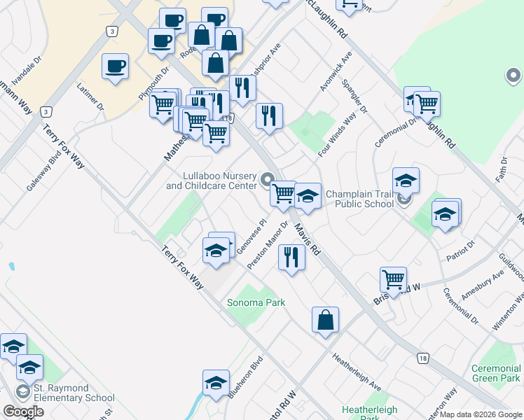524x420 pixels.
Task: Select the school marker above St. Raymond Elementary
Action: pos(29,370)
